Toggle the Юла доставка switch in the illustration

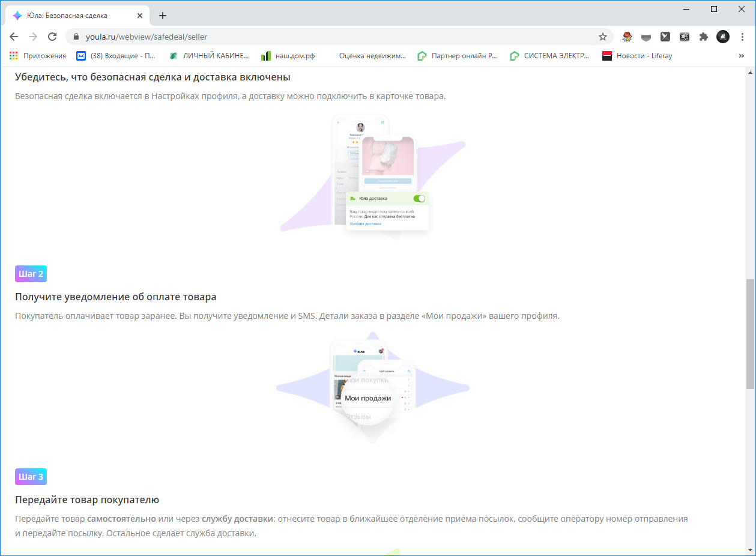(x=419, y=198)
